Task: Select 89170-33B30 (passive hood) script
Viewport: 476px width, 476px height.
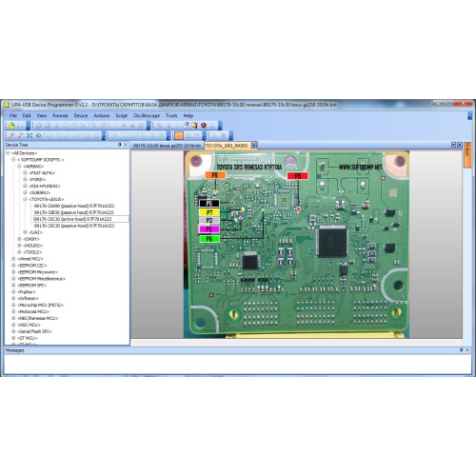Action: 74,212
